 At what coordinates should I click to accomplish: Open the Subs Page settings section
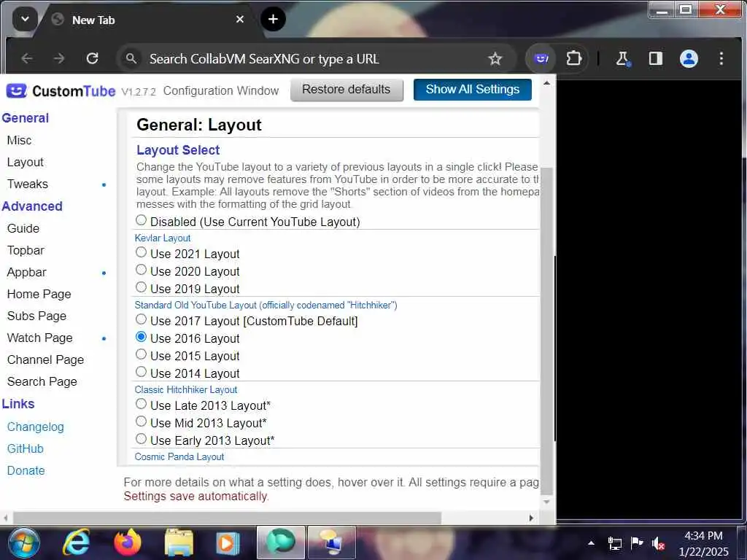(36, 316)
